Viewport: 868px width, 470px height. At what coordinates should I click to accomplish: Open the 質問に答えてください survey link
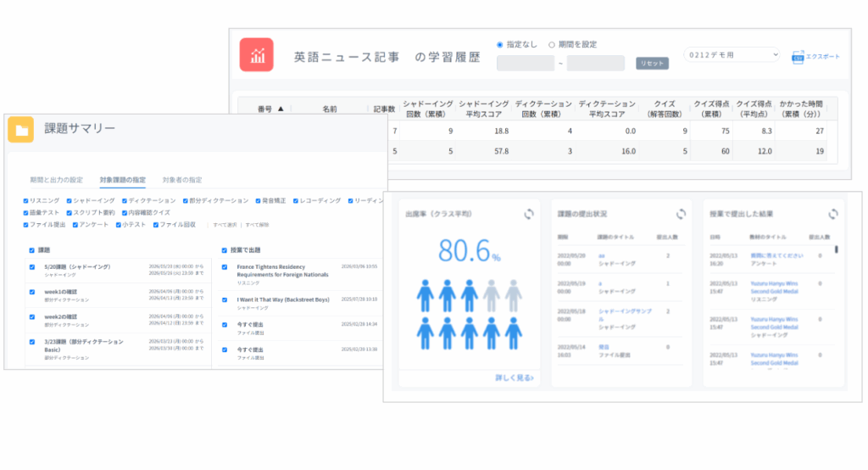click(x=776, y=256)
